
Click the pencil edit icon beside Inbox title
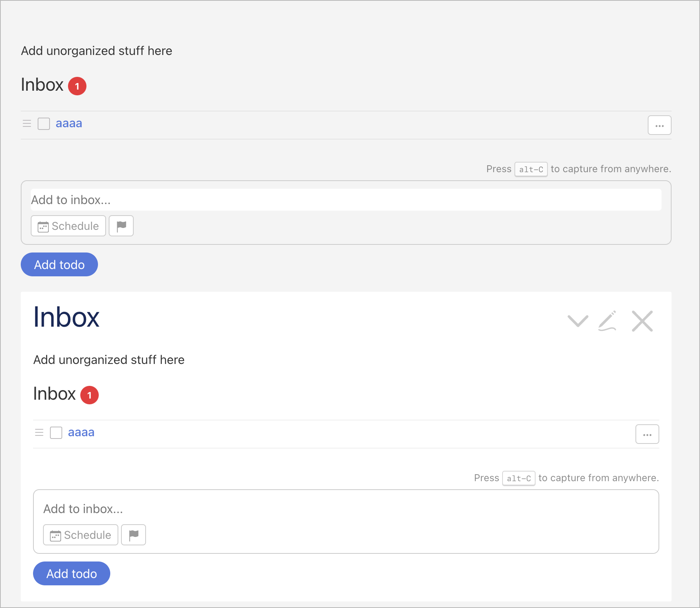point(608,321)
